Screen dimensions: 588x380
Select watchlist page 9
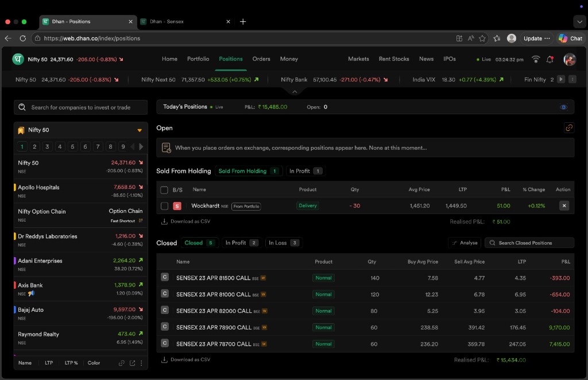tap(123, 146)
